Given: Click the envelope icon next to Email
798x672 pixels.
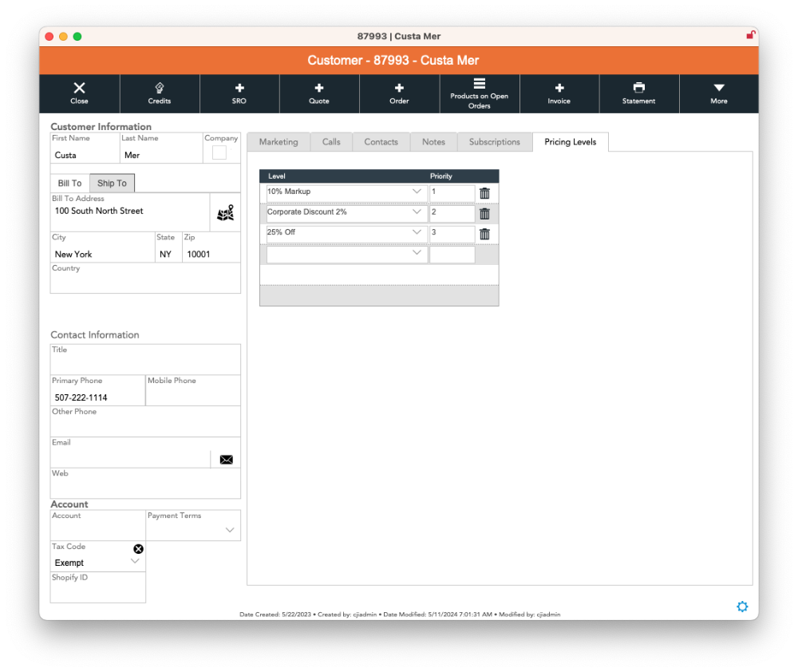Looking at the screenshot, I should pyautogui.click(x=226, y=460).
